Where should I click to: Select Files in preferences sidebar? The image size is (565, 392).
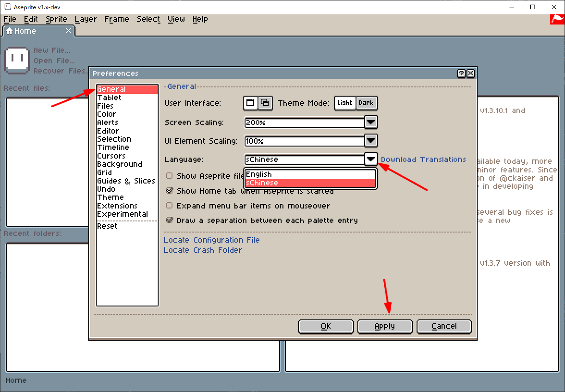click(127, 106)
